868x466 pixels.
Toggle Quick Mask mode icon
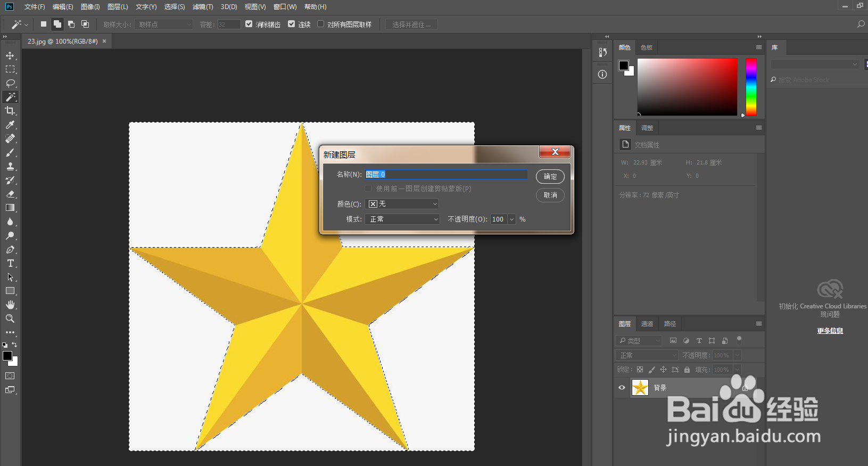[10, 376]
